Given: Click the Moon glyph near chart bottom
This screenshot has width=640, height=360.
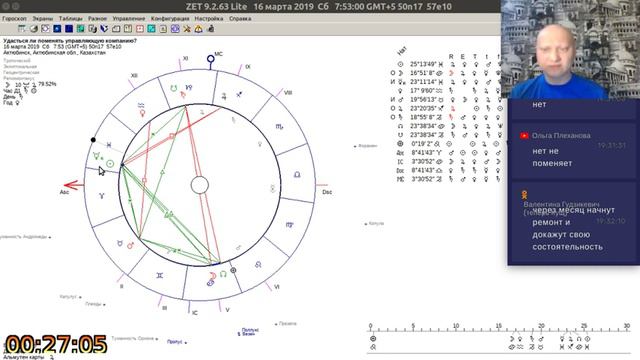Looking at the screenshot, I should [213, 276].
